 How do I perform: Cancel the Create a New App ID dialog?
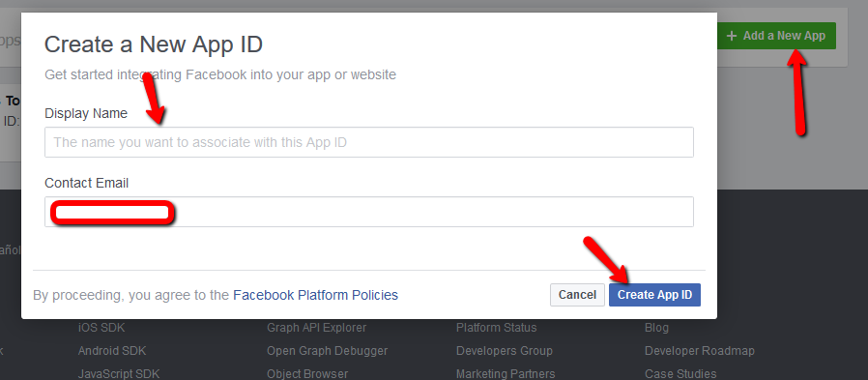coord(577,295)
